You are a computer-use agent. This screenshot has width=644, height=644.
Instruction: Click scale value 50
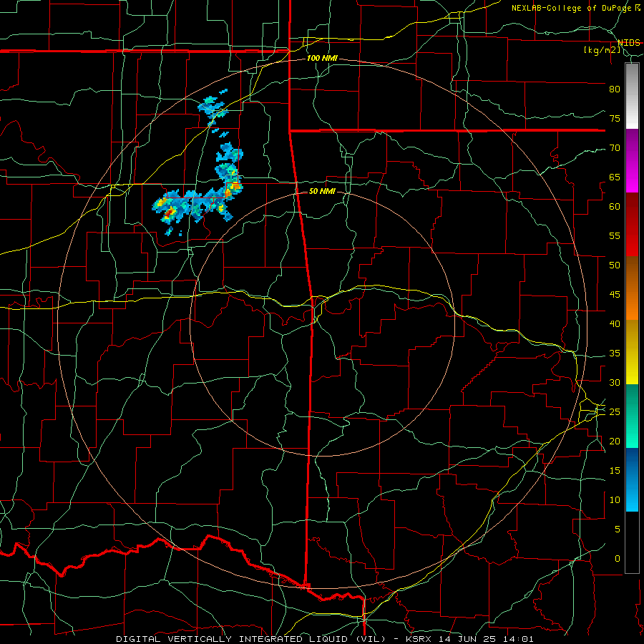(x=615, y=265)
